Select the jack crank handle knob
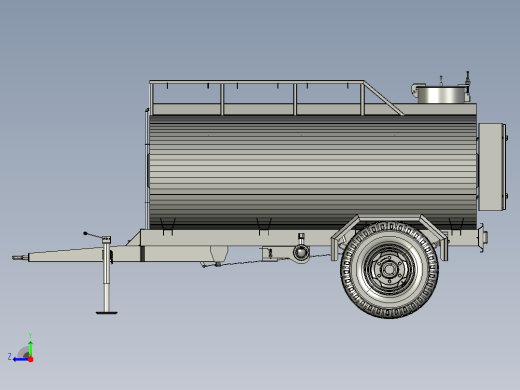This screenshot has width=520, height=390. point(85,233)
